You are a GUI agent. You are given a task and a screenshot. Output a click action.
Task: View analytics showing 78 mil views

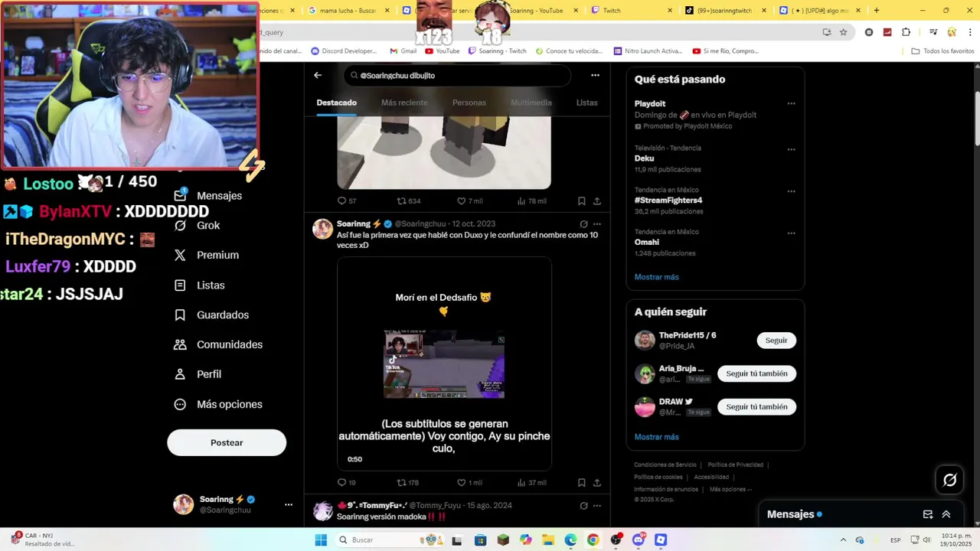pos(531,201)
